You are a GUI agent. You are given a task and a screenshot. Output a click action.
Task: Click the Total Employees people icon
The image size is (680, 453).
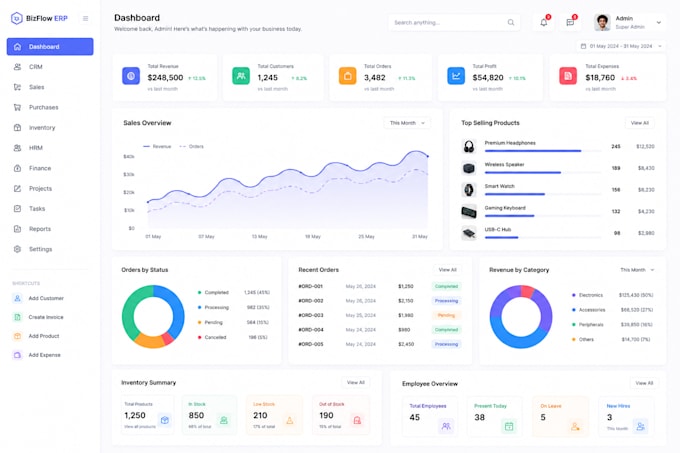[x=446, y=426]
